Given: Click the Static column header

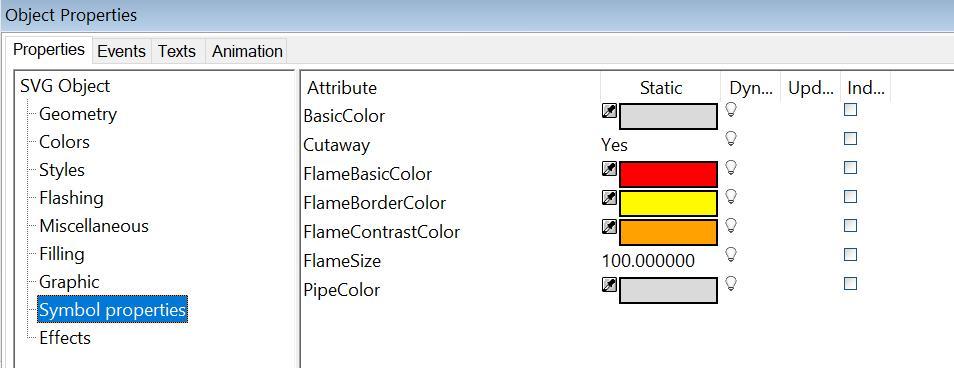Looking at the screenshot, I should click(661, 88).
